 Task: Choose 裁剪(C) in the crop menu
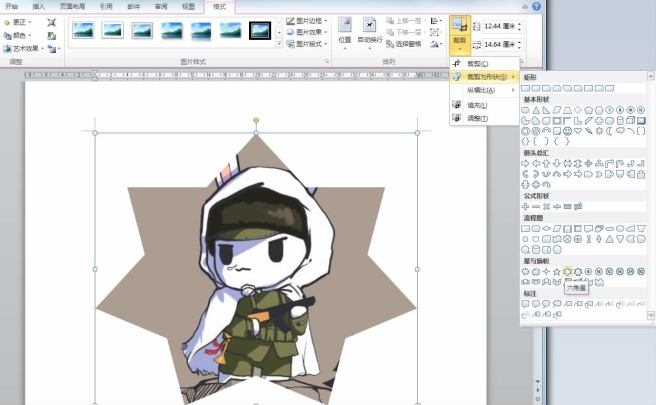pyautogui.click(x=484, y=64)
